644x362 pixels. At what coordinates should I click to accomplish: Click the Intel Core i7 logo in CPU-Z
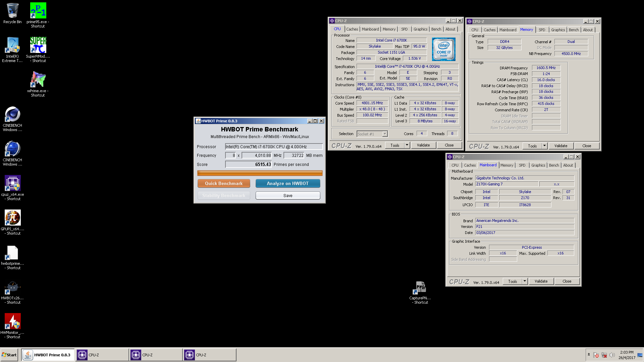pos(443,49)
